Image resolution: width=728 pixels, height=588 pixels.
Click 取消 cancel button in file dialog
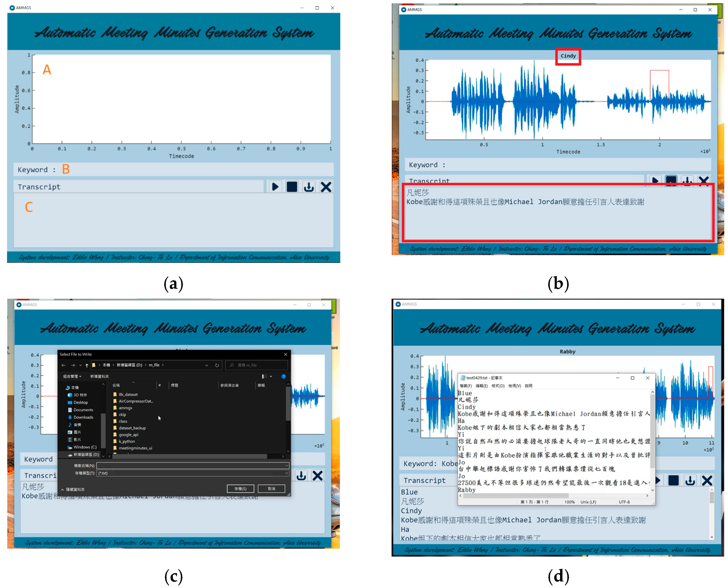271,488
